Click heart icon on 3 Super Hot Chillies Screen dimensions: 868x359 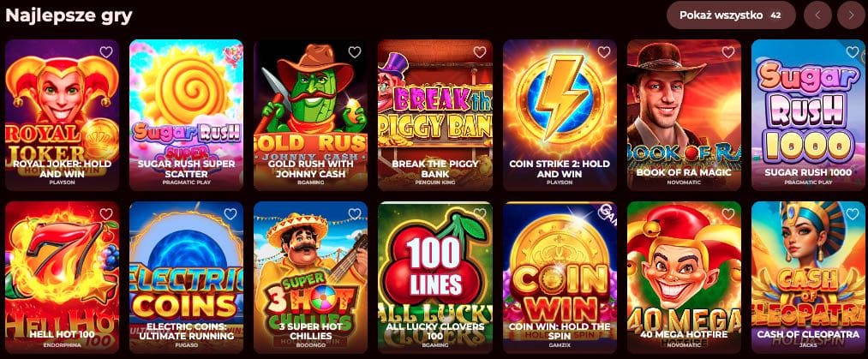tap(355, 214)
